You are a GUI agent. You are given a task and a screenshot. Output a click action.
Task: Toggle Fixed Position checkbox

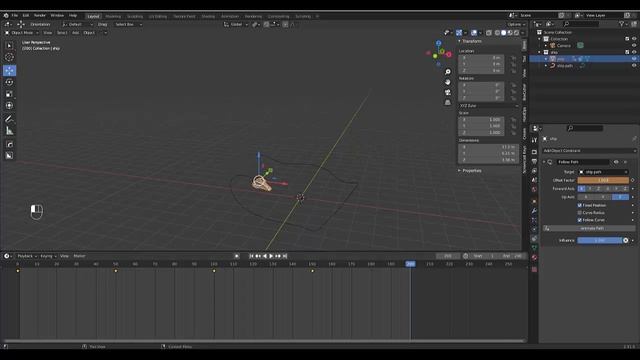(580, 205)
